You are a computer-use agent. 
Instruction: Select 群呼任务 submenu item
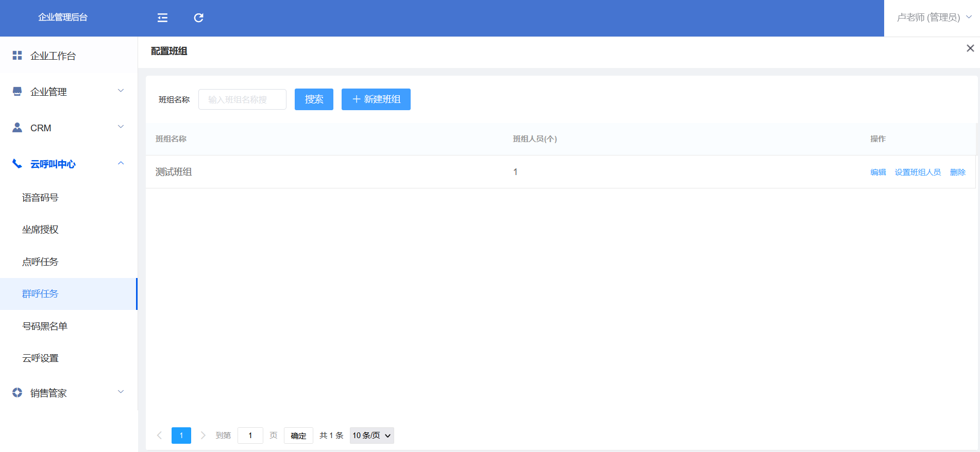click(69, 294)
